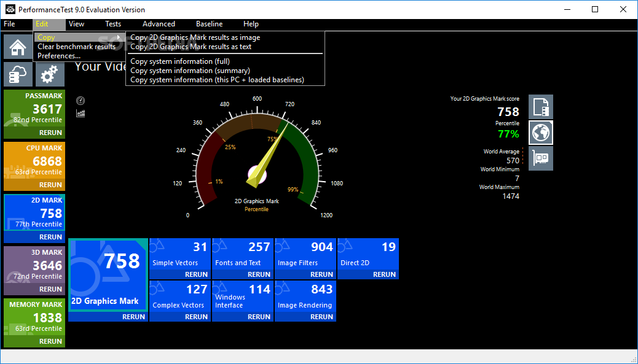Open the PASSMARK 3617 score tile
This screenshot has height=364, width=638.
point(34,109)
